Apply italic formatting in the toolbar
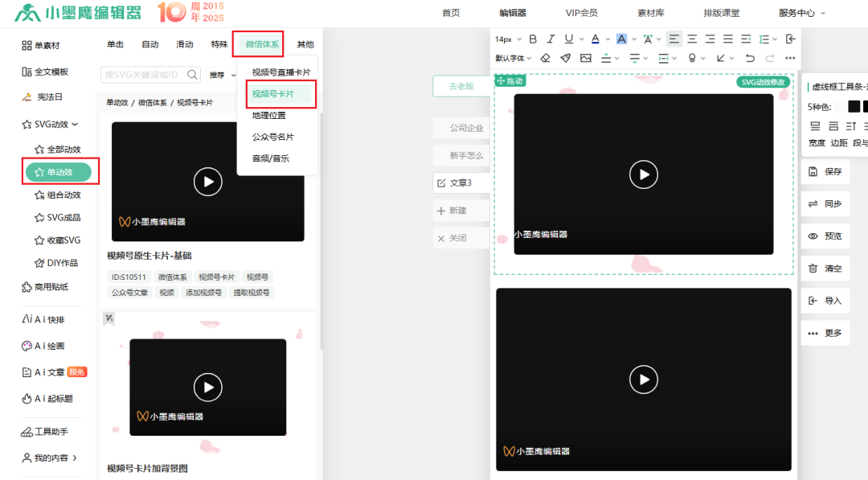 [x=550, y=39]
